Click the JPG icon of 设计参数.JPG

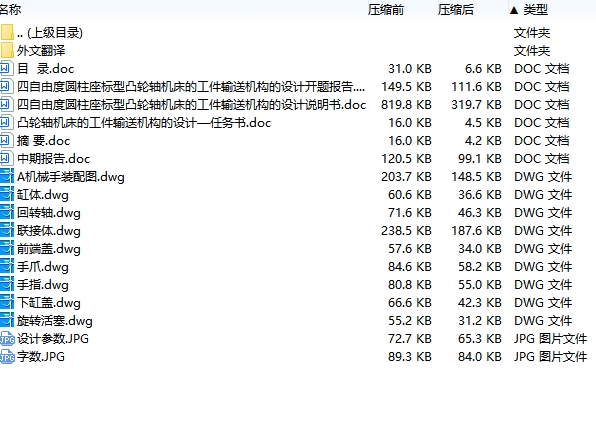tap(7, 338)
